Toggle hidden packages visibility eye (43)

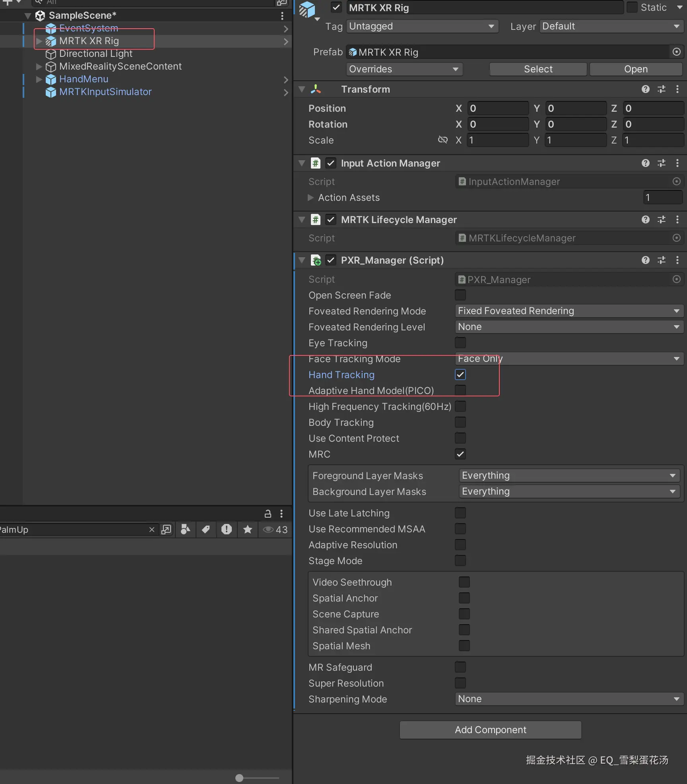point(275,530)
